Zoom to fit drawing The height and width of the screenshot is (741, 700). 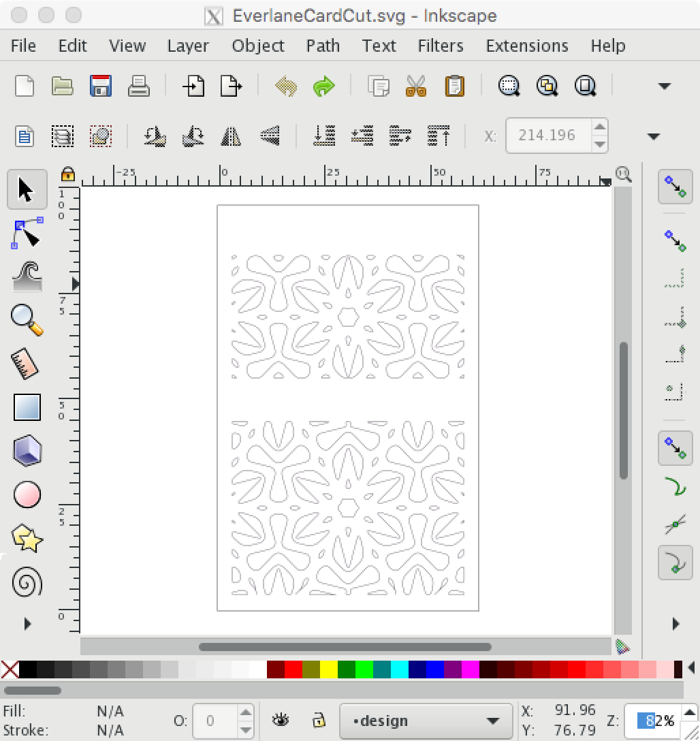pos(547,86)
